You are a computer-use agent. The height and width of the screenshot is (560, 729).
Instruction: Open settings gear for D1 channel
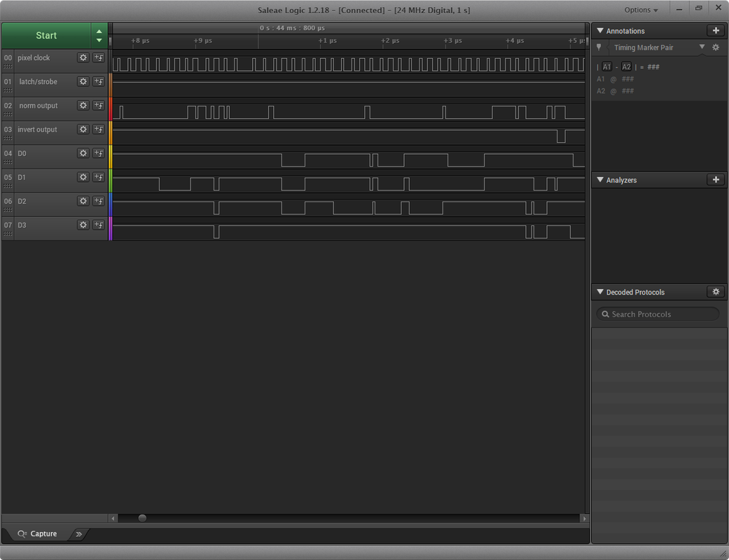point(83,177)
